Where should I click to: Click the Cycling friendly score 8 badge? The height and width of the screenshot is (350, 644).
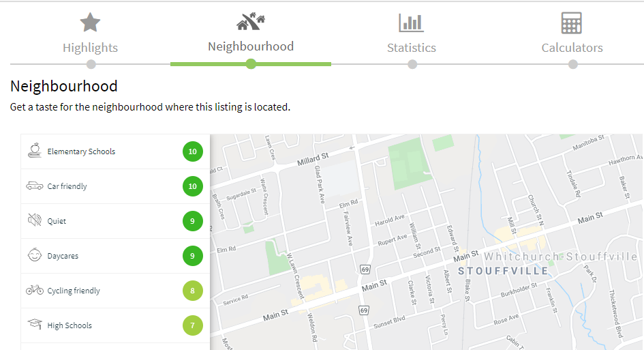(193, 291)
